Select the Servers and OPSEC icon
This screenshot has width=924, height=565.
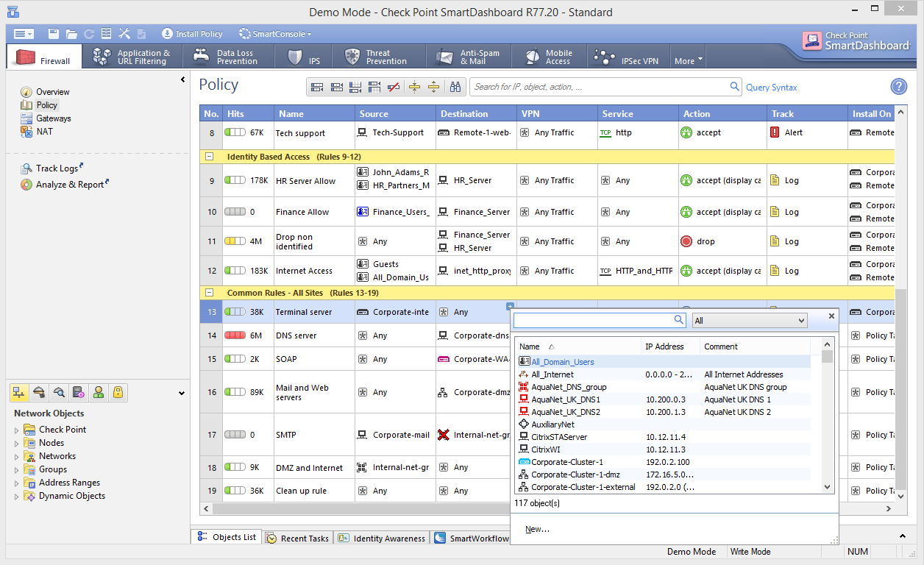click(x=79, y=393)
